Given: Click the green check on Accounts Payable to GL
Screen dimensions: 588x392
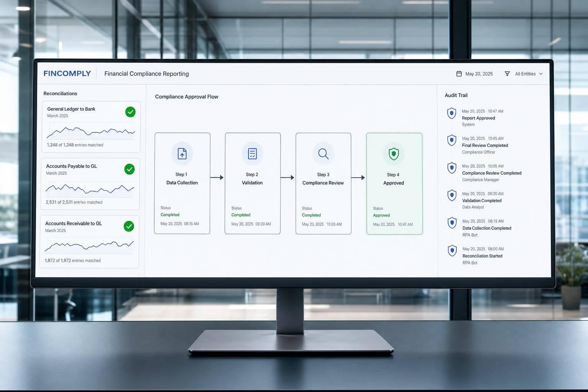Looking at the screenshot, I should (x=129, y=169).
